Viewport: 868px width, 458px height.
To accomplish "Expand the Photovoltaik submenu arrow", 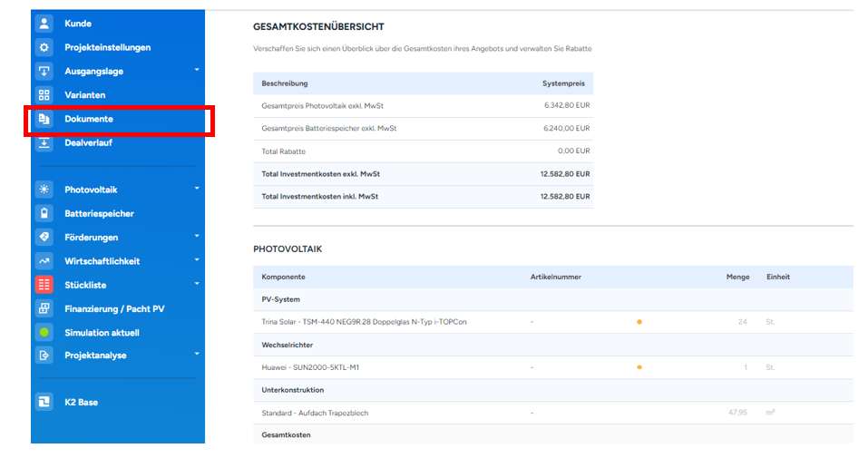I will pos(197,190).
